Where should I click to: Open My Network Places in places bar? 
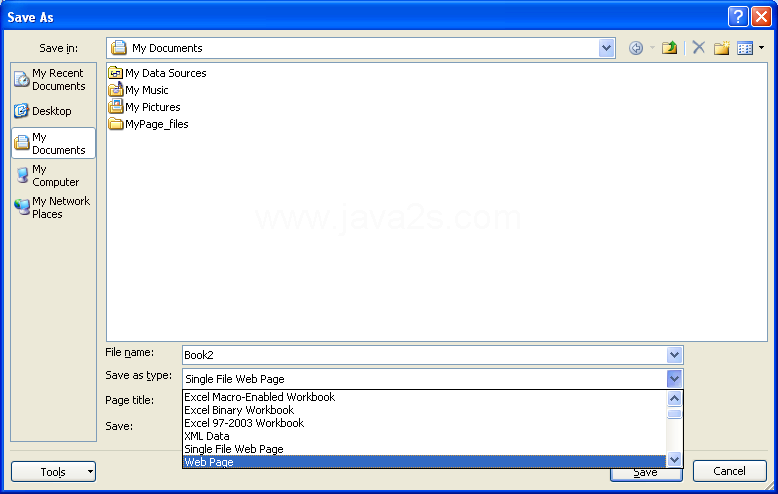pyautogui.click(x=52, y=207)
